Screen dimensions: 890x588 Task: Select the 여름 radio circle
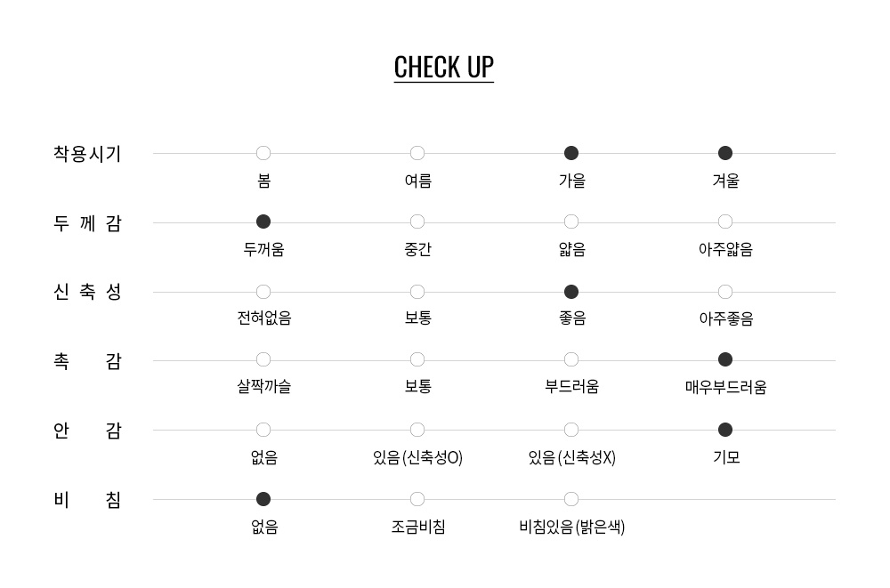click(x=417, y=153)
